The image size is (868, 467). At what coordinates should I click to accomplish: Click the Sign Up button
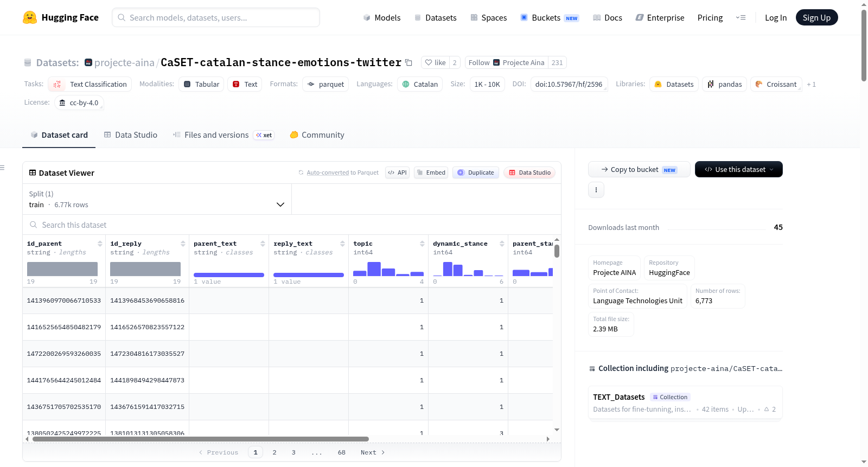(816, 17)
